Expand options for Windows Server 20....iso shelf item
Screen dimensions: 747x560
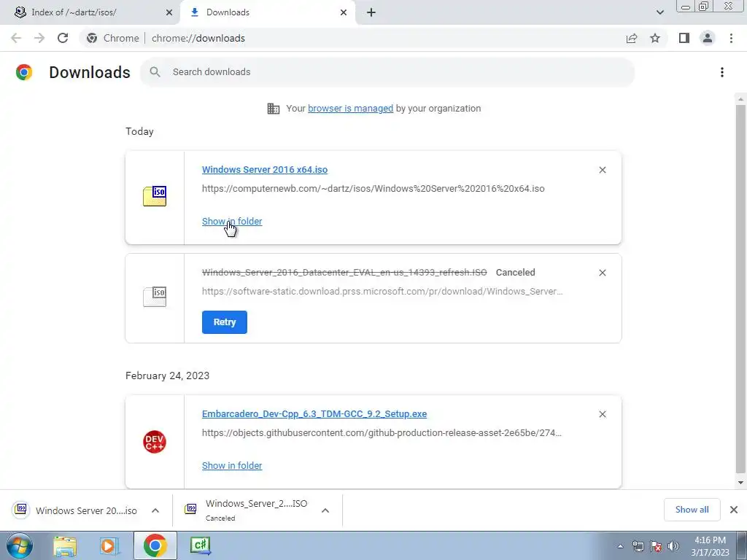point(155,510)
